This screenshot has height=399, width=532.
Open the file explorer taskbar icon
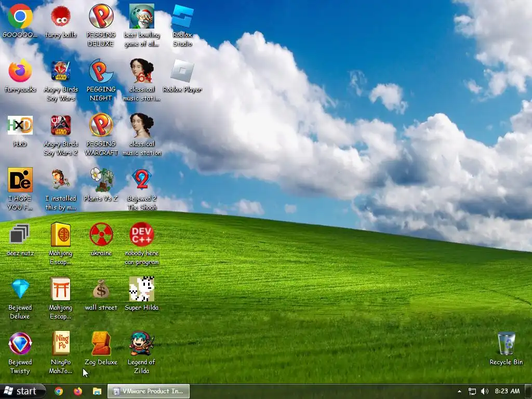[x=97, y=391]
